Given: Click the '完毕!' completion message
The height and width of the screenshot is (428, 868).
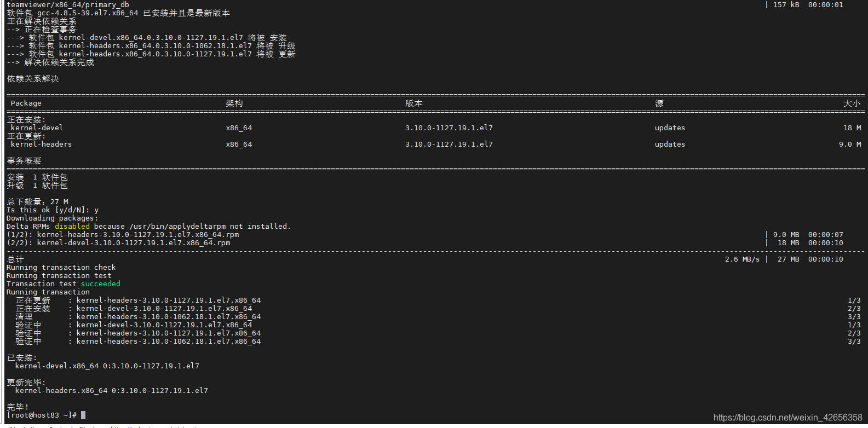Looking at the screenshot, I should tap(18, 407).
